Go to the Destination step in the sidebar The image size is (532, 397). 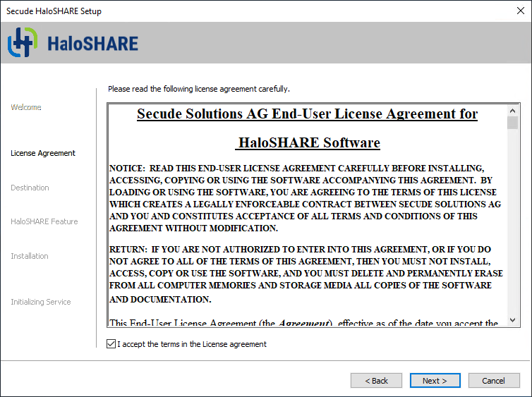click(x=30, y=188)
